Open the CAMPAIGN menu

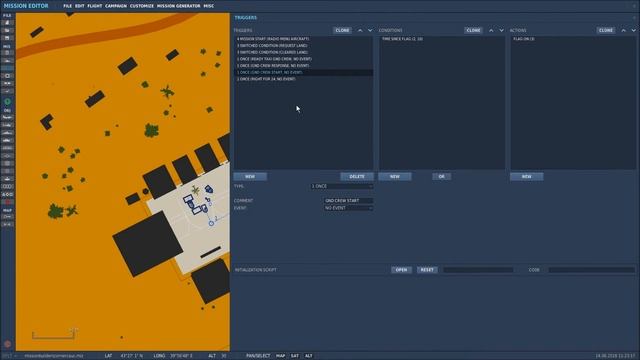point(116,6)
